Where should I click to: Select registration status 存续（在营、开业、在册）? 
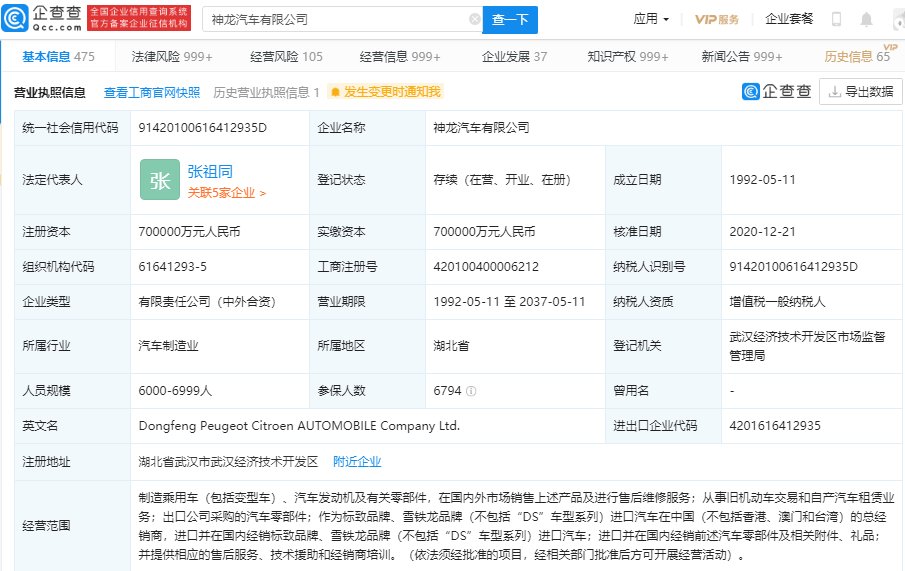[502, 180]
